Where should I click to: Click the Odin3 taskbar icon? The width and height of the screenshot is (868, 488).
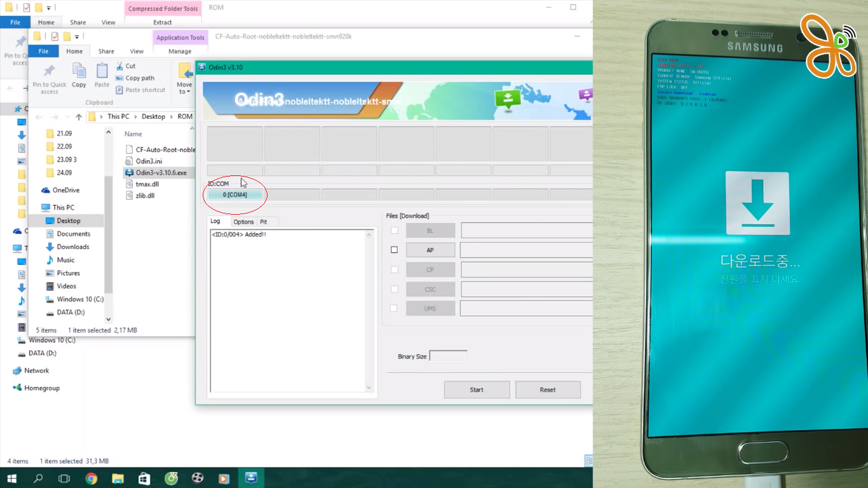251,478
